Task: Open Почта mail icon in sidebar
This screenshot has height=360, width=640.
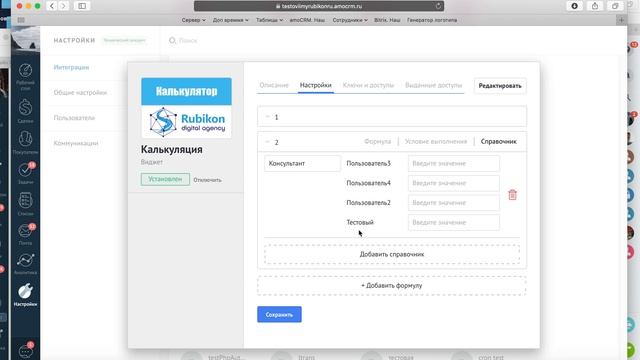Action: click(25, 234)
